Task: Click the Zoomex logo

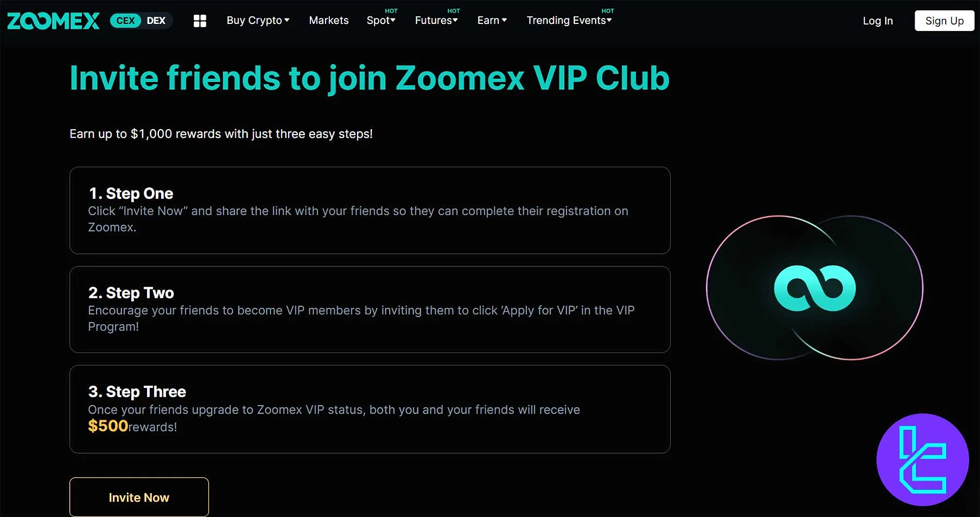Action: 53,21
